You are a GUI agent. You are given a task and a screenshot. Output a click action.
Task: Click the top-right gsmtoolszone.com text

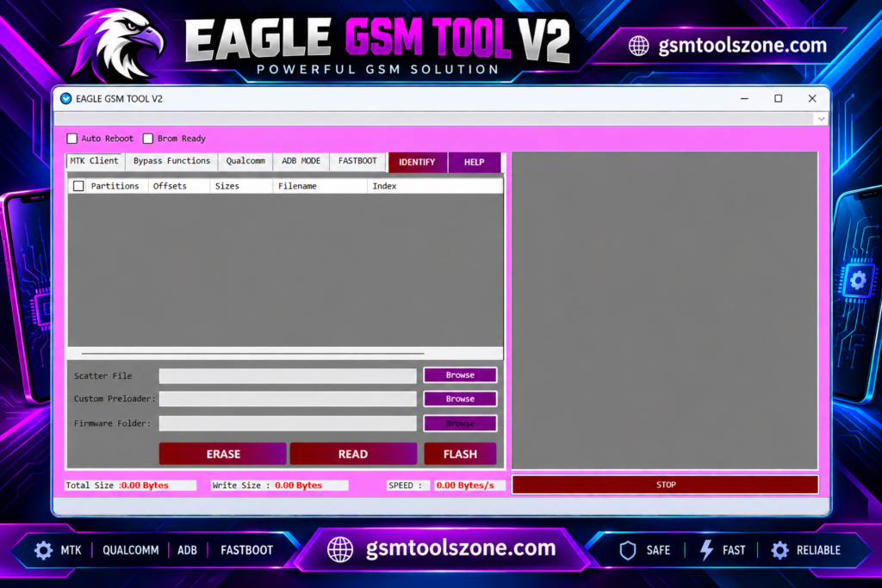pyautogui.click(x=742, y=46)
